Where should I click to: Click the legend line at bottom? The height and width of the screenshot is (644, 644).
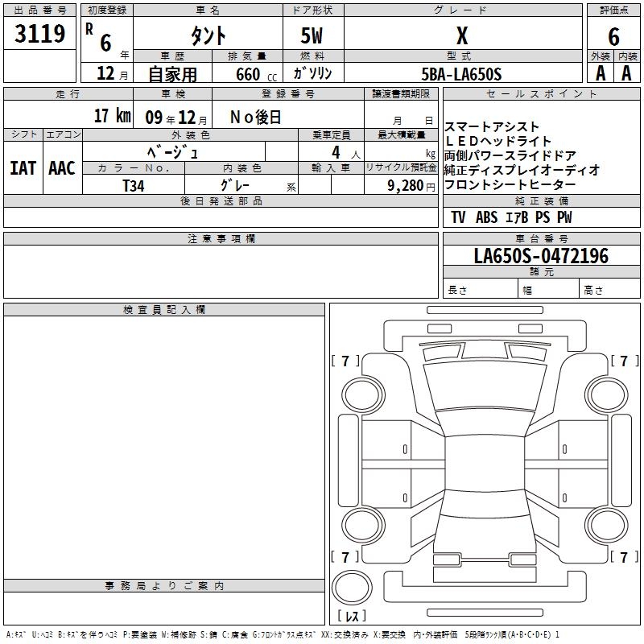(x=283, y=634)
